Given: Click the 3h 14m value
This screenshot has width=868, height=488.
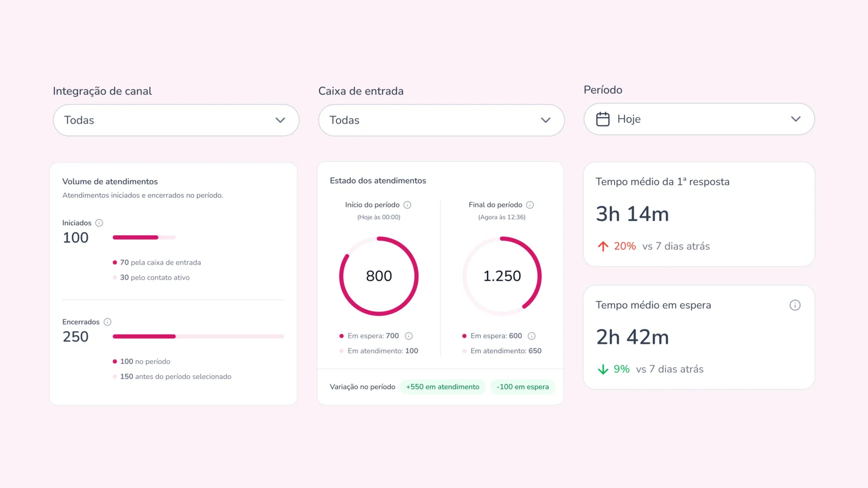Looking at the screenshot, I should 633,214.
